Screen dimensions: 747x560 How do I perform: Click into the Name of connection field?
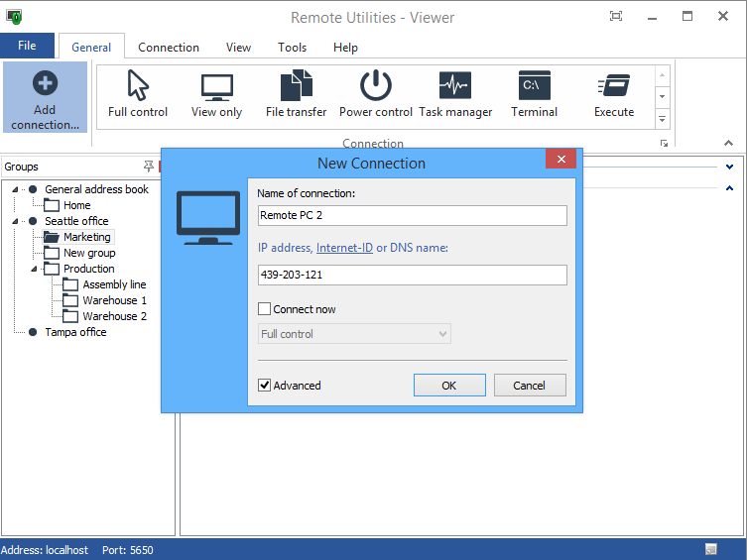412,215
